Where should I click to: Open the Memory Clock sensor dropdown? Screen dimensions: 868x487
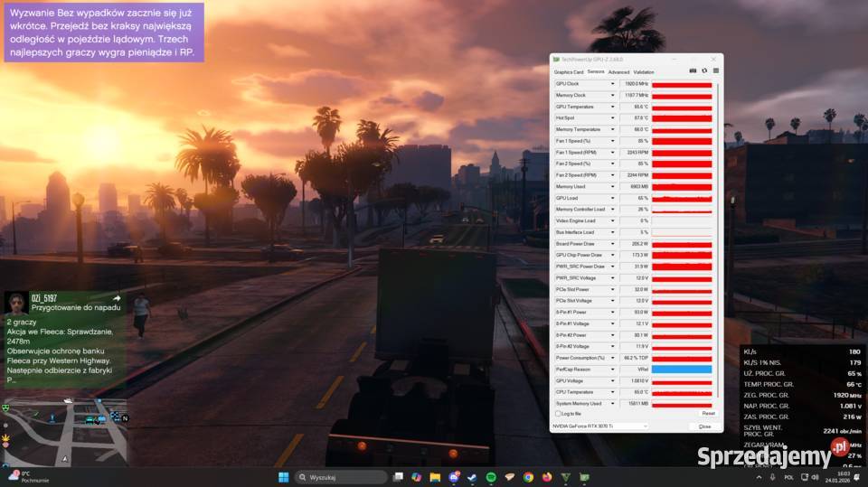(612, 95)
